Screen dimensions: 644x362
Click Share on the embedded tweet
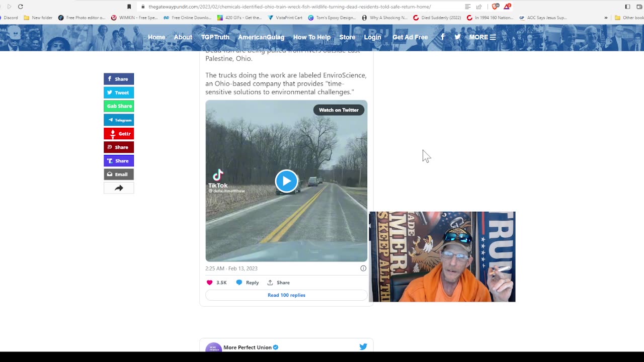(x=279, y=283)
